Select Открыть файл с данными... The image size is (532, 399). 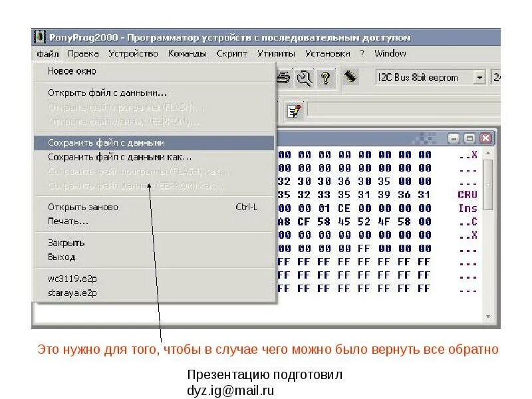[154, 92]
